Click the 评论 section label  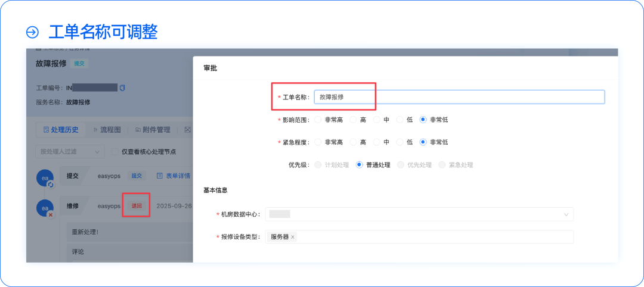pyautogui.click(x=78, y=251)
